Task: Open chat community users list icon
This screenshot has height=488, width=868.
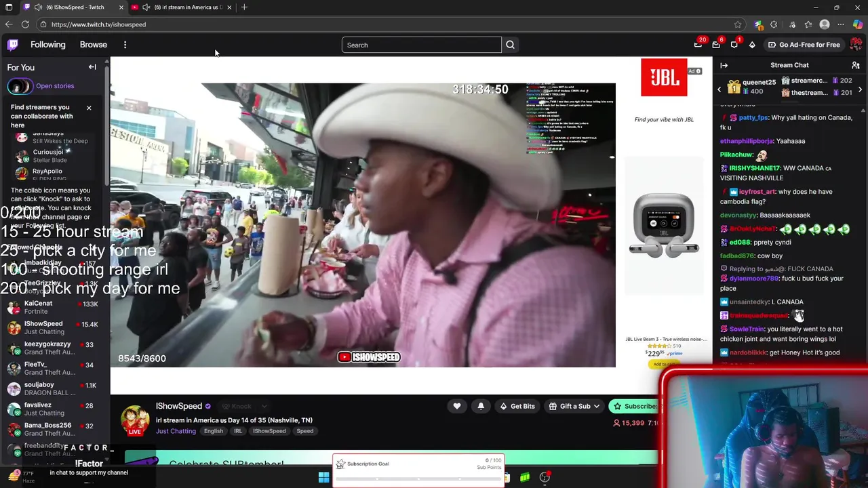Action: click(856, 66)
